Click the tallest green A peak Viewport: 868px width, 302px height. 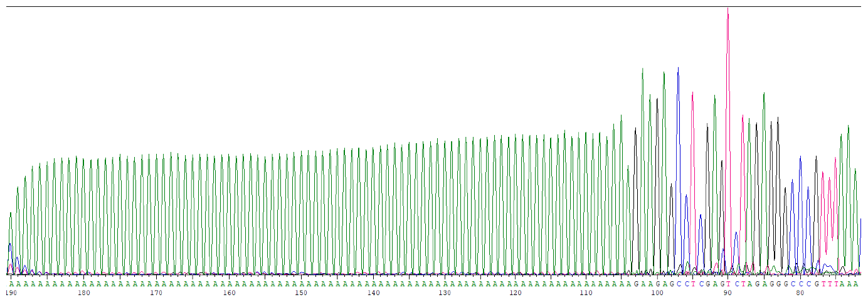pyautogui.click(x=642, y=70)
